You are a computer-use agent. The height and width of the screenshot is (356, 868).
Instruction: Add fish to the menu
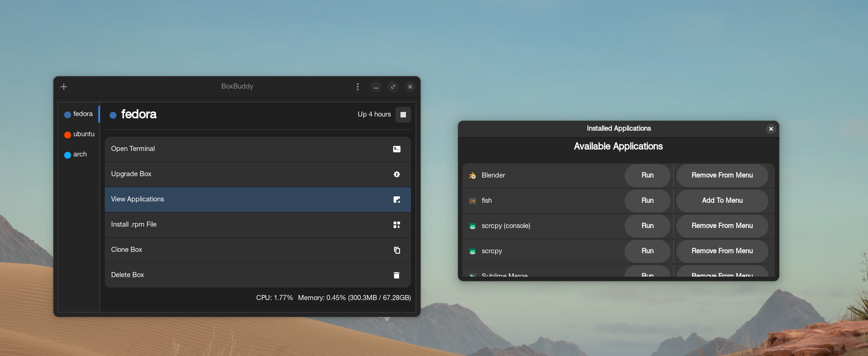(x=722, y=201)
